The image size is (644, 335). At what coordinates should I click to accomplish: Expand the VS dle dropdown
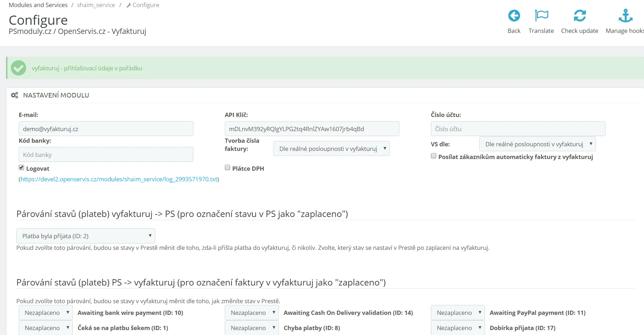tap(537, 144)
